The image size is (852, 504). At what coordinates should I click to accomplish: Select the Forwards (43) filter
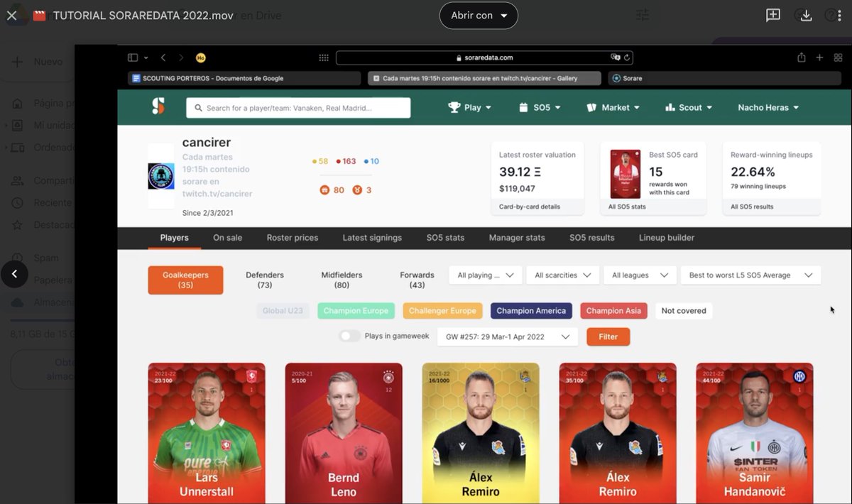417,280
